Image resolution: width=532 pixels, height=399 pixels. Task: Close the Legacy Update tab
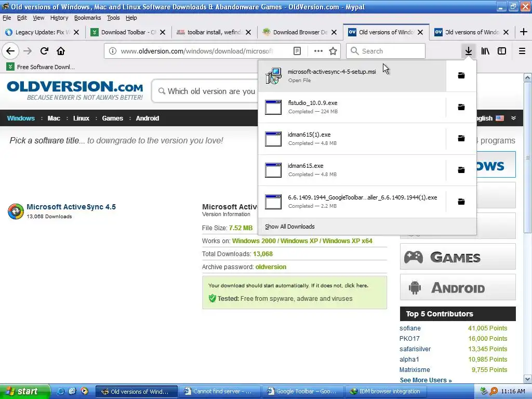click(76, 32)
